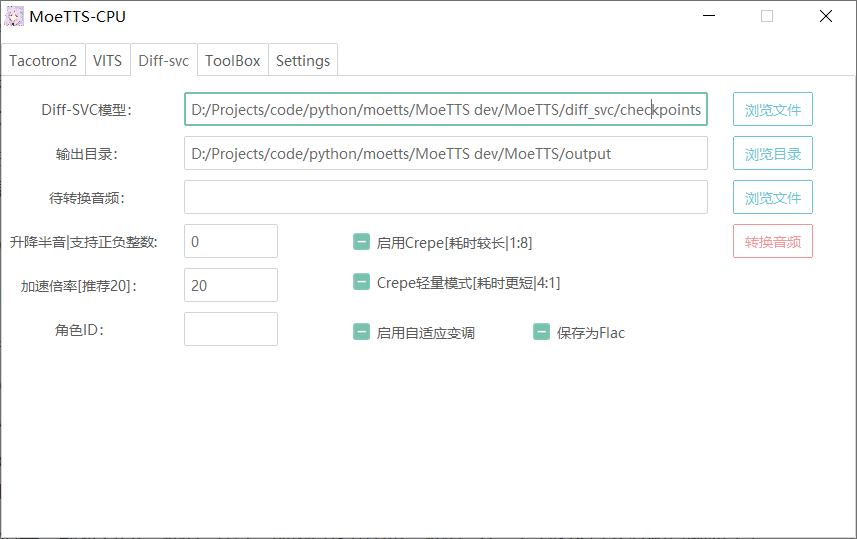Screen dimensions: 857x539
Task: Click the 加速倍率[推荐20]: label
Action: pyautogui.click(x=79, y=286)
